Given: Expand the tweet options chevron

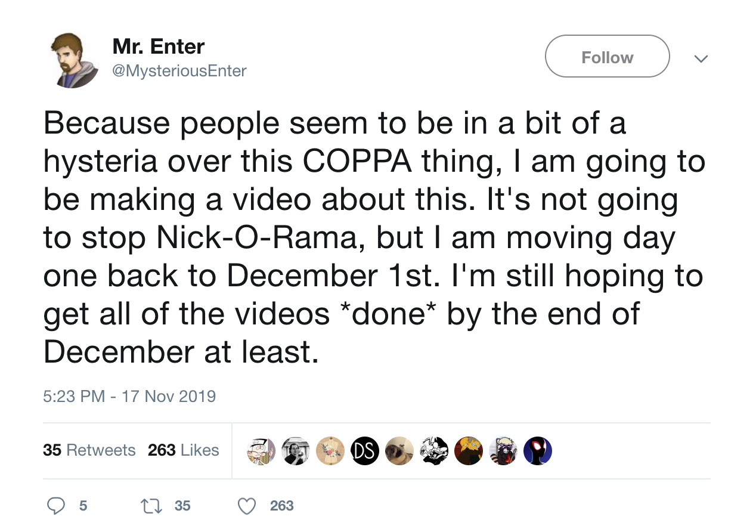Looking at the screenshot, I should (x=701, y=58).
